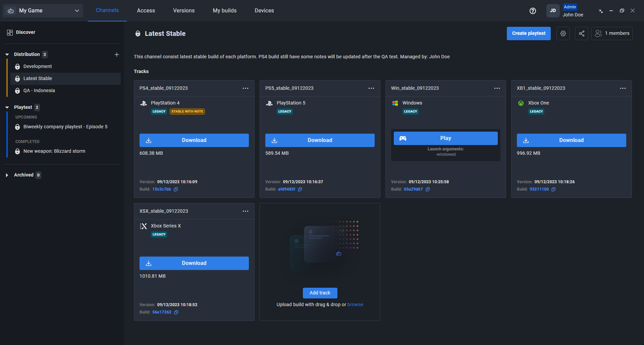Collapse the Playtest section

(x=7, y=107)
